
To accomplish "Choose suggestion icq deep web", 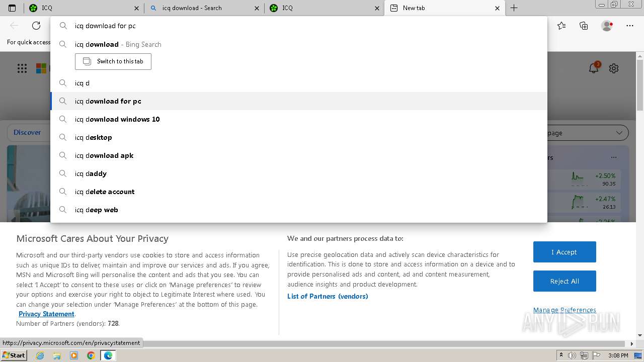I will (x=299, y=210).
